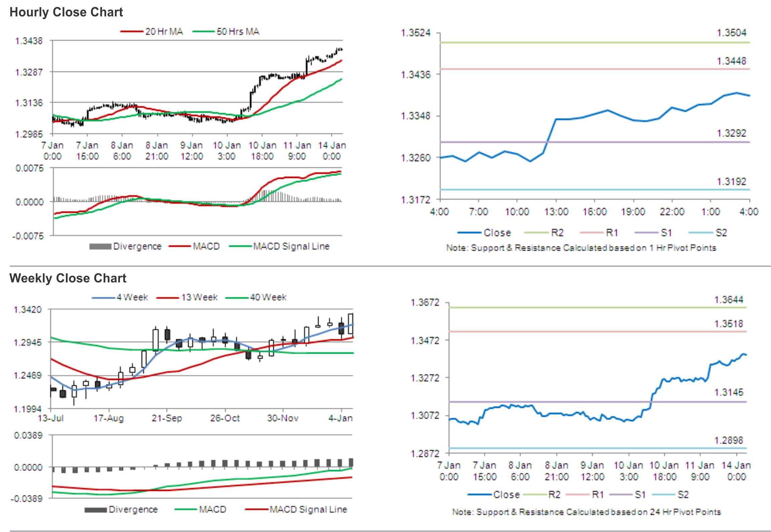This screenshot has width=771, height=532.
Task: Click the "1.3420" weekly y-axis label
Action: (x=28, y=310)
